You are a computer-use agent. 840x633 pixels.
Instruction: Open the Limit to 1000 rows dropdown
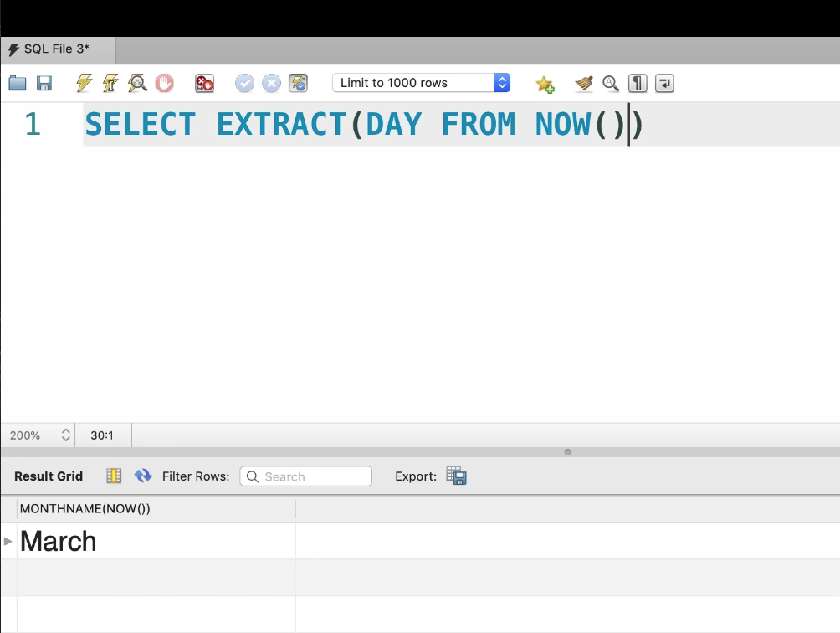click(421, 83)
